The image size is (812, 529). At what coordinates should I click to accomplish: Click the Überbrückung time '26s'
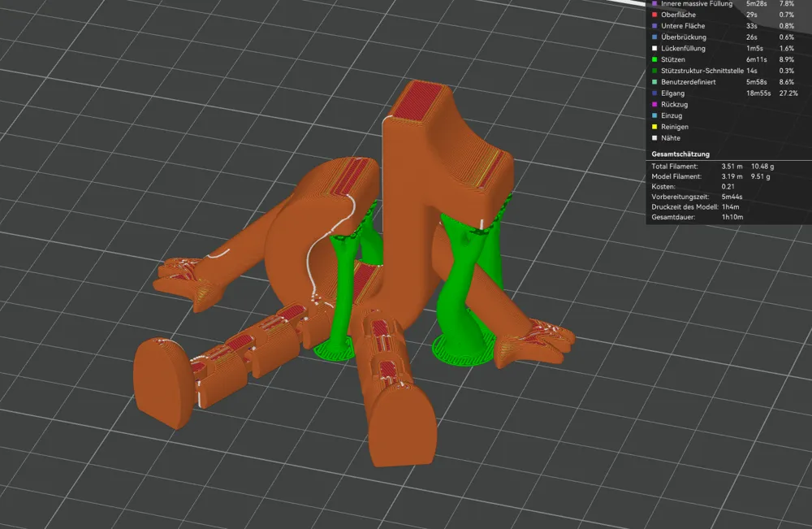tap(751, 37)
